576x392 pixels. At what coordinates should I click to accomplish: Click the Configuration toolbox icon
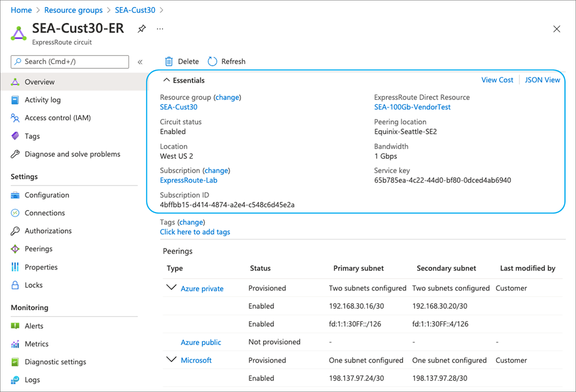pyautogui.click(x=15, y=195)
